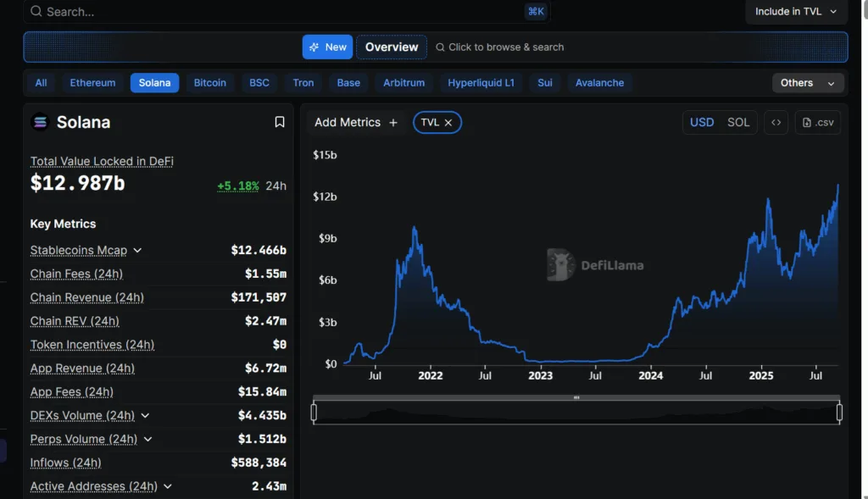
Task: Open Total Value Locked in DeFi link
Action: (102, 161)
